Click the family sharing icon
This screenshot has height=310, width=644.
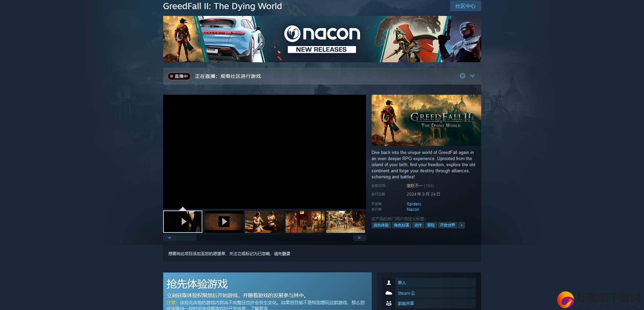[x=389, y=304]
